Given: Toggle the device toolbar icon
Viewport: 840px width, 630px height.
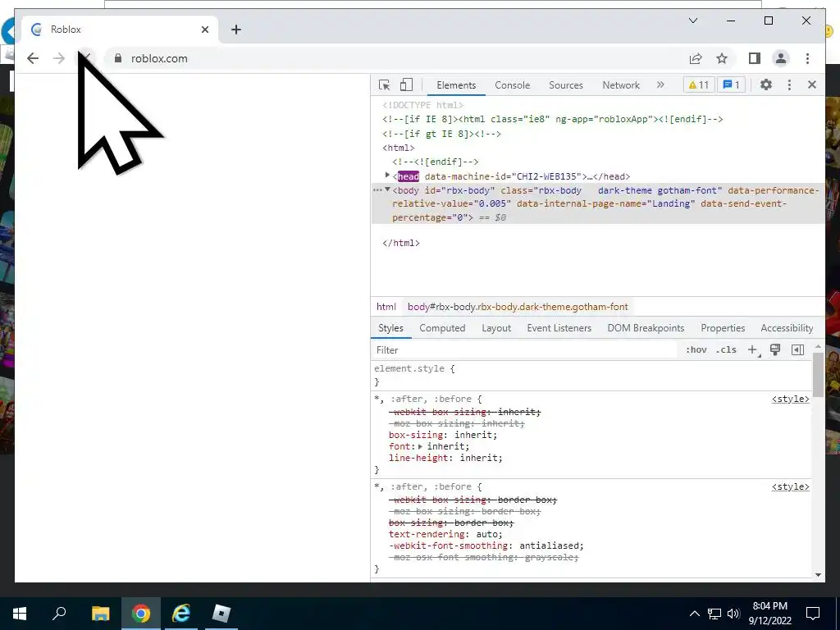Looking at the screenshot, I should pyautogui.click(x=407, y=84).
